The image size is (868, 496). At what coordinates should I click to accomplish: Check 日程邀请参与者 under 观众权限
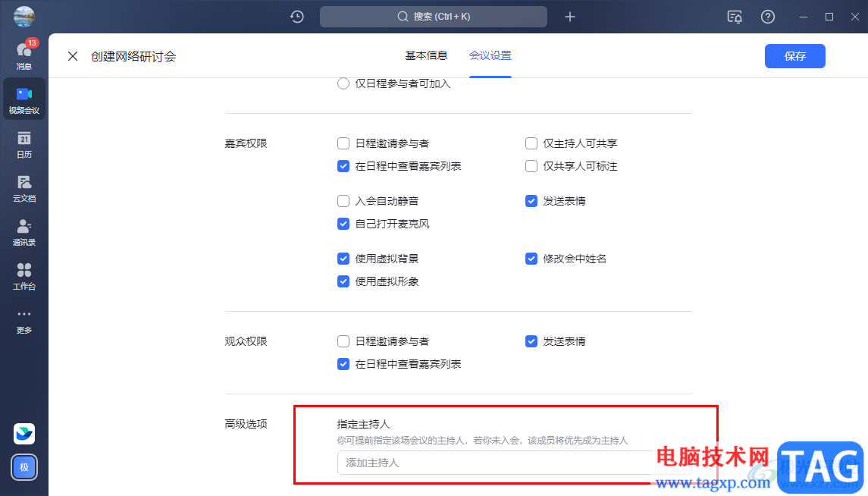343,341
